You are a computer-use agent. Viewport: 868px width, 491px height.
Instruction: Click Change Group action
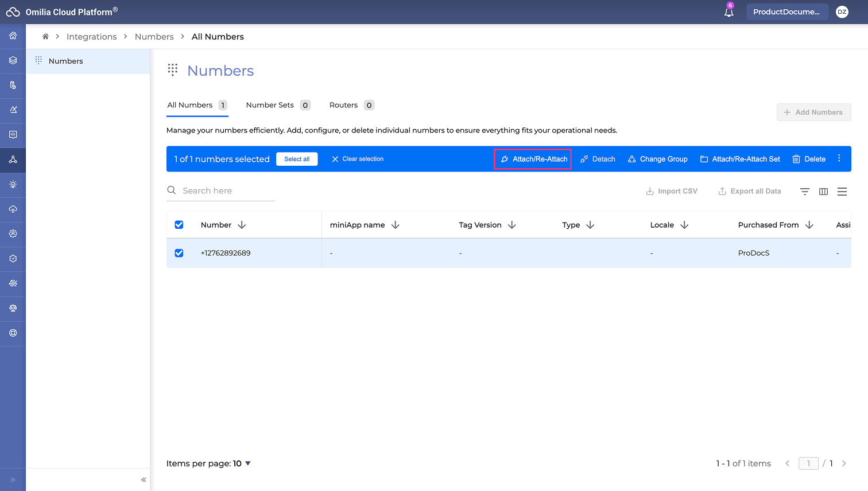tap(657, 159)
